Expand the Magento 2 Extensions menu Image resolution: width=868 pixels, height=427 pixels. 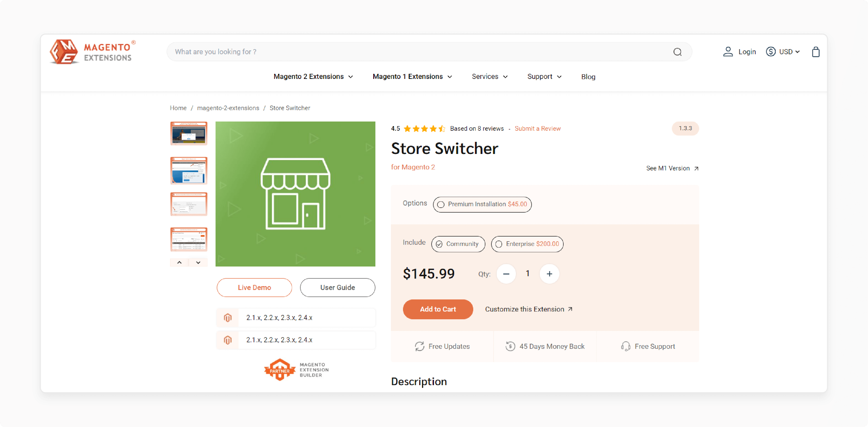coord(313,77)
